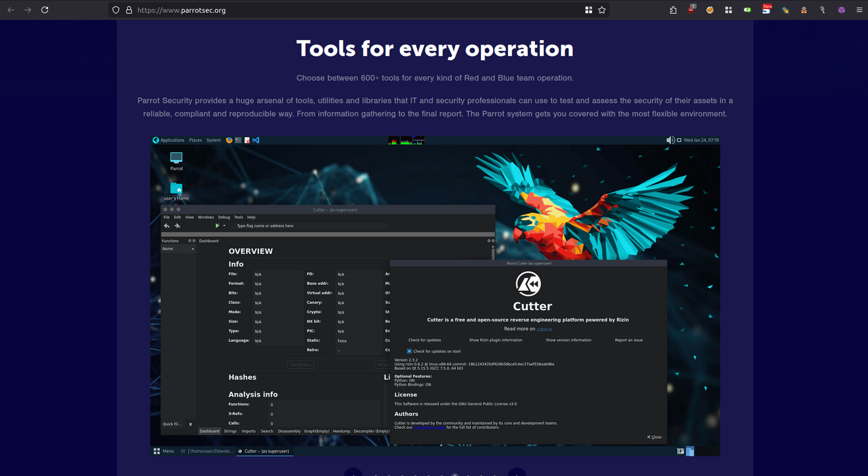
Task: Open the Places menu in Parrot panel
Action: [195, 140]
